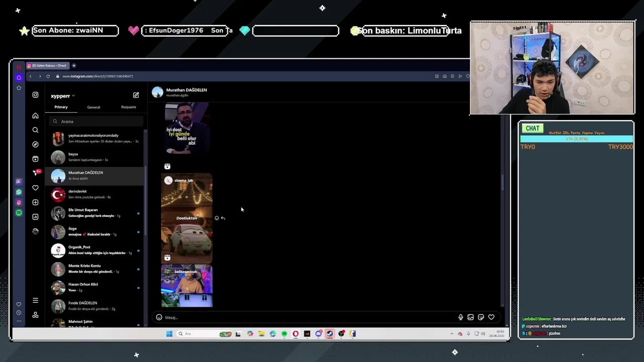The image size is (644, 362).
Task: Start a new message with compose icon
Action: pyautogui.click(x=136, y=95)
